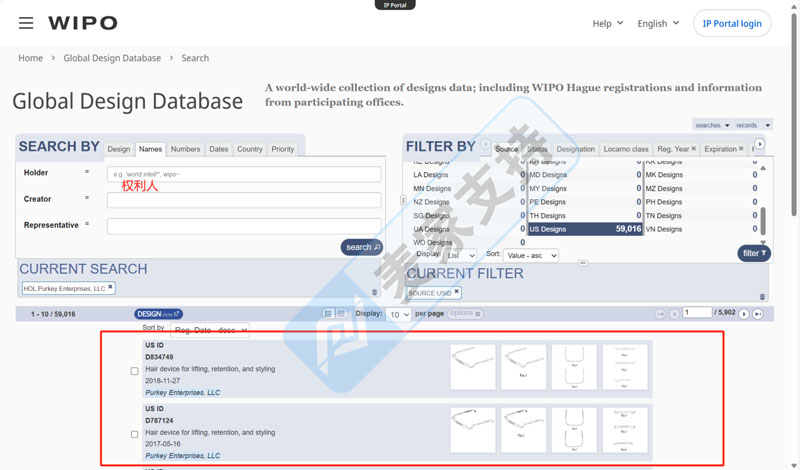Switch to the Numbers search tab
The image size is (800, 470).
(185, 149)
